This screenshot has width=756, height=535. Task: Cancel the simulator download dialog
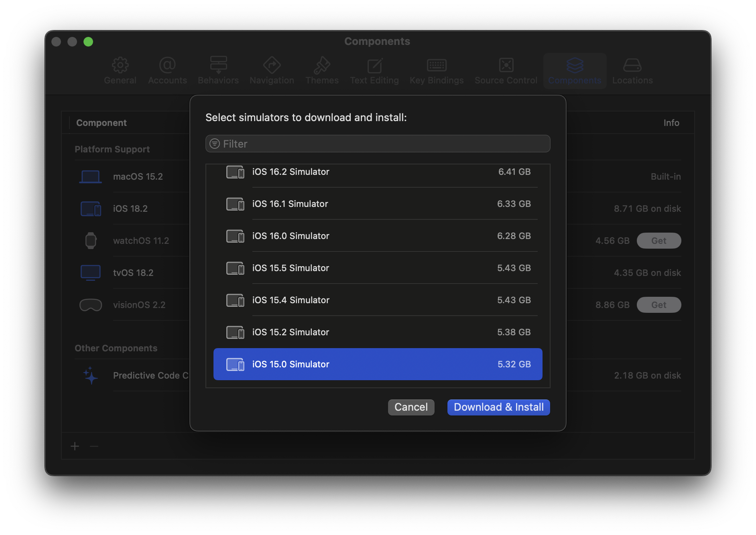tap(411, 407)
